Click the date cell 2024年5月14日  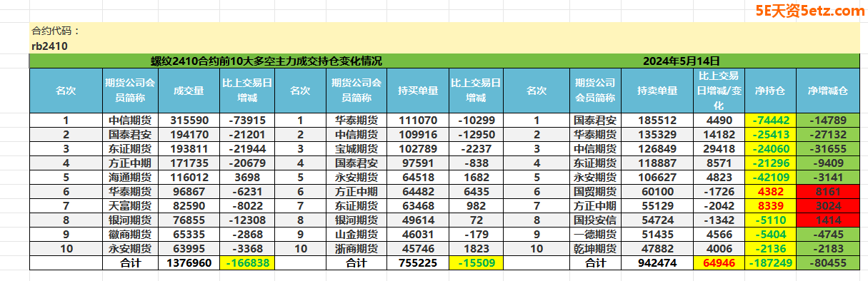coord(681,61)
